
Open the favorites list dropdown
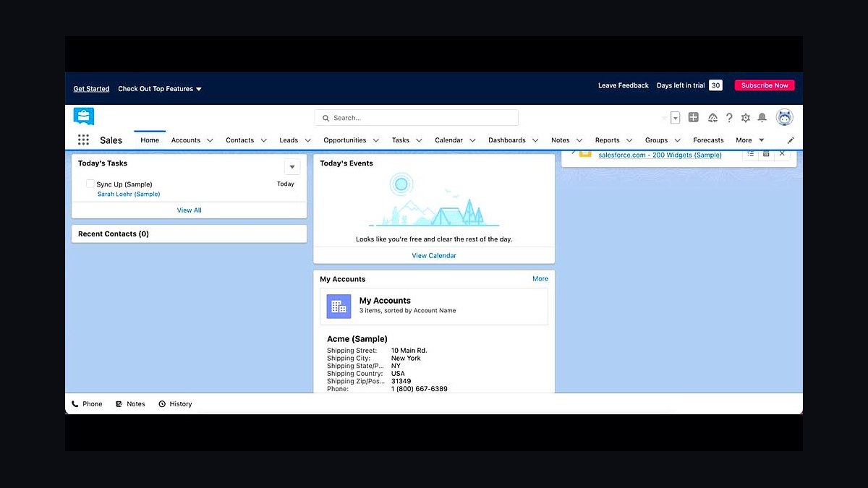(x=676, y=118)
